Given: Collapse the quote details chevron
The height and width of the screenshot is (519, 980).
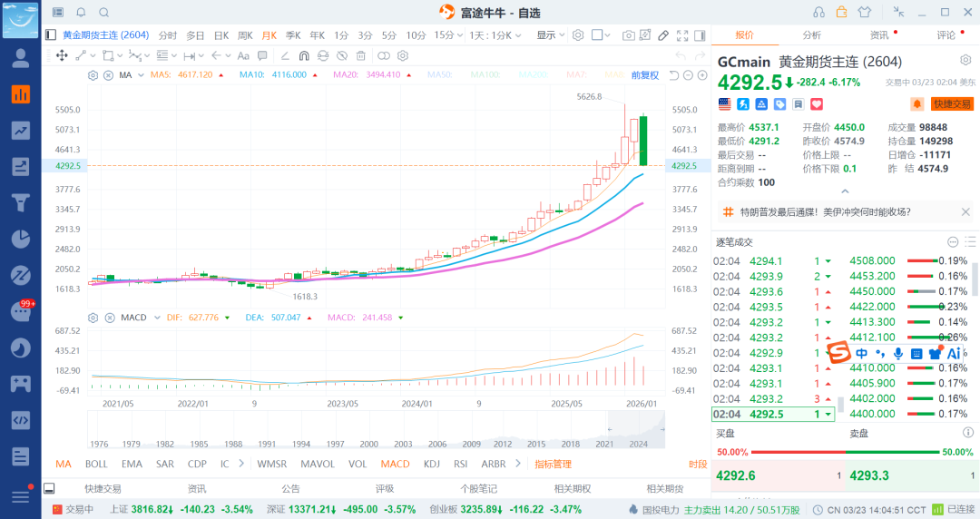Looking at the screenshot, I should (845, 191).
